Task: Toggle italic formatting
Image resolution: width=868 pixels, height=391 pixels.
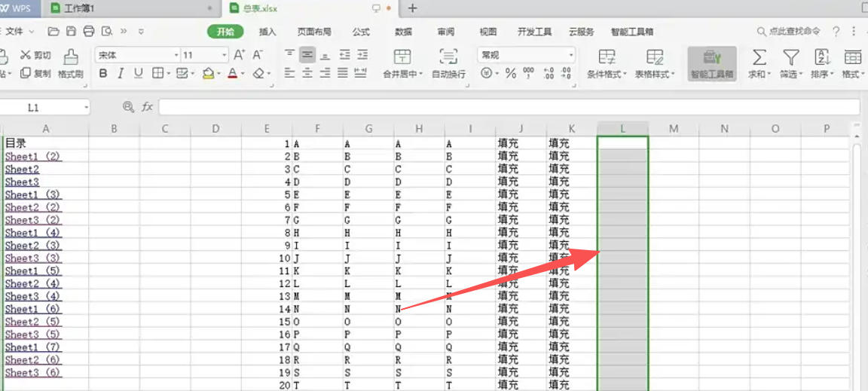Action: click(x=121, y=74)
